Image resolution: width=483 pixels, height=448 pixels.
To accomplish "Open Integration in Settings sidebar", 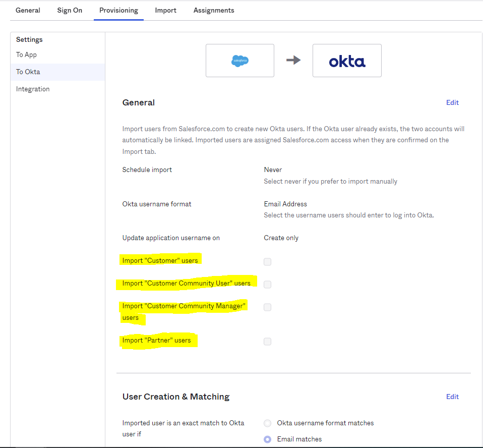I will pos(33,89).
